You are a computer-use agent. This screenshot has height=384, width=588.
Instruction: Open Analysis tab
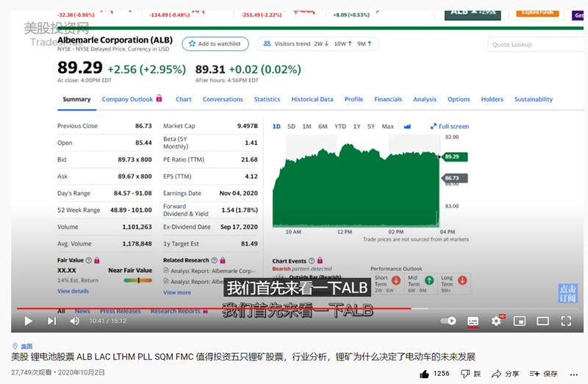pyautogui.click(x=425, y=99)
